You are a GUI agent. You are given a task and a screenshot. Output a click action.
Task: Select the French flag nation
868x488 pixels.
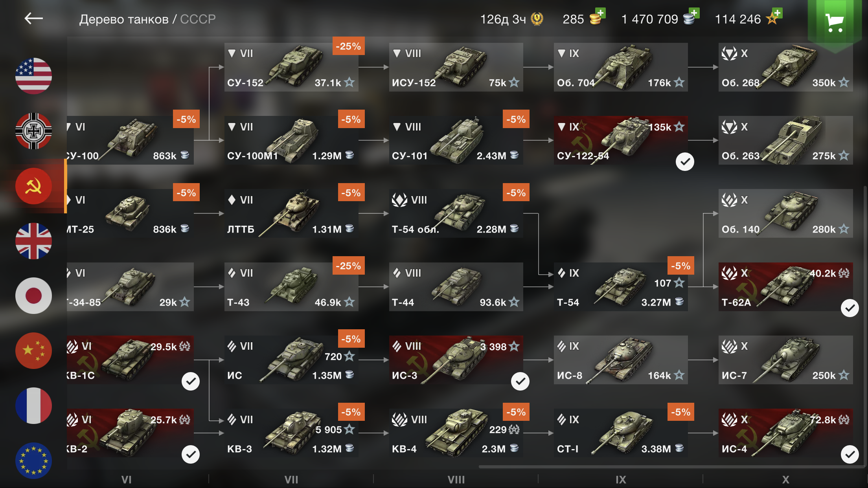pos(33,405)
